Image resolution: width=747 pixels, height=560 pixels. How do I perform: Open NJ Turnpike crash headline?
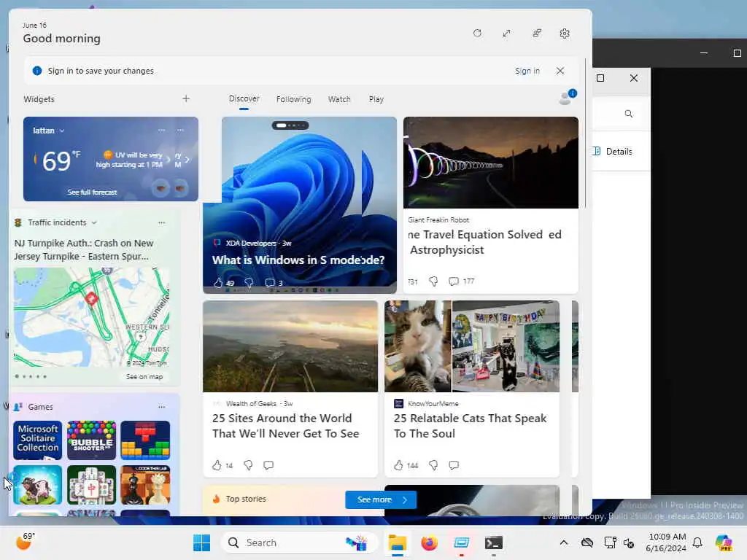[x=84, y=249]
